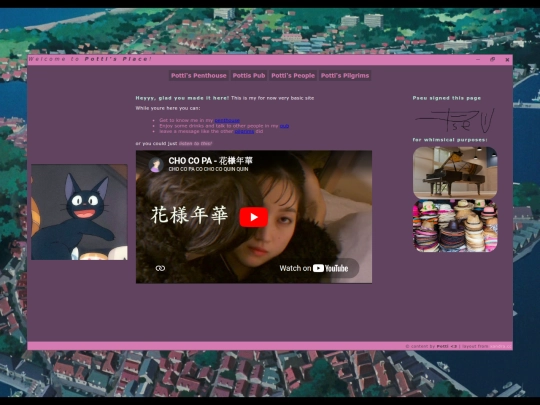The height and width of the screenshot is (405, 540).
Task: Play the CHO CO PA YouTube video
Action: pyautogui.click(x=254, y=217)
